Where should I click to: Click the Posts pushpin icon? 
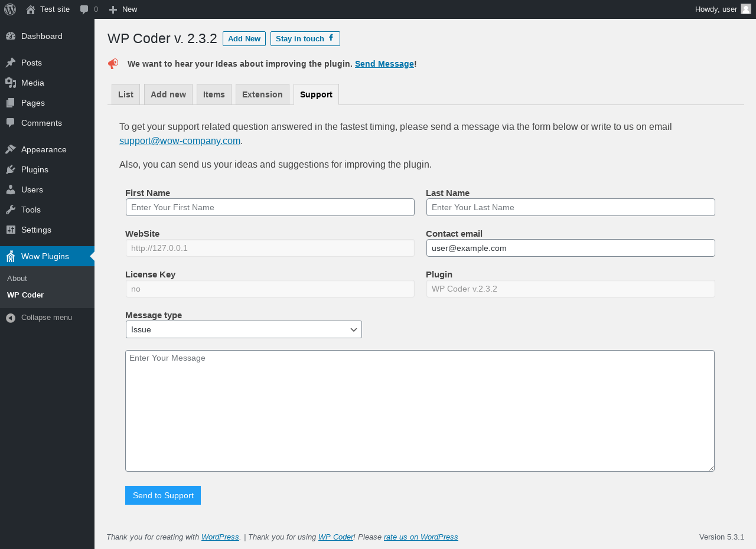pos(11,63)
